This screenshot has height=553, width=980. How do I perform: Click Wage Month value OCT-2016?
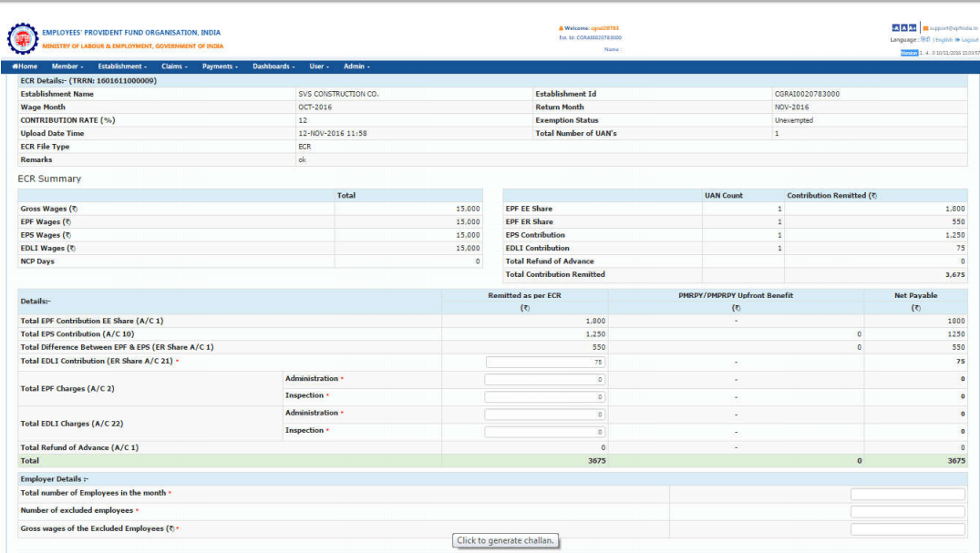pos(315,107)
